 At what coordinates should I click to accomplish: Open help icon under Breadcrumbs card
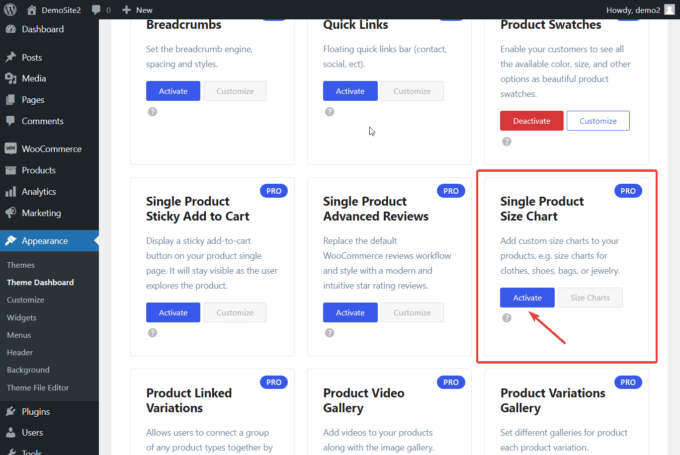pos(152,112)
